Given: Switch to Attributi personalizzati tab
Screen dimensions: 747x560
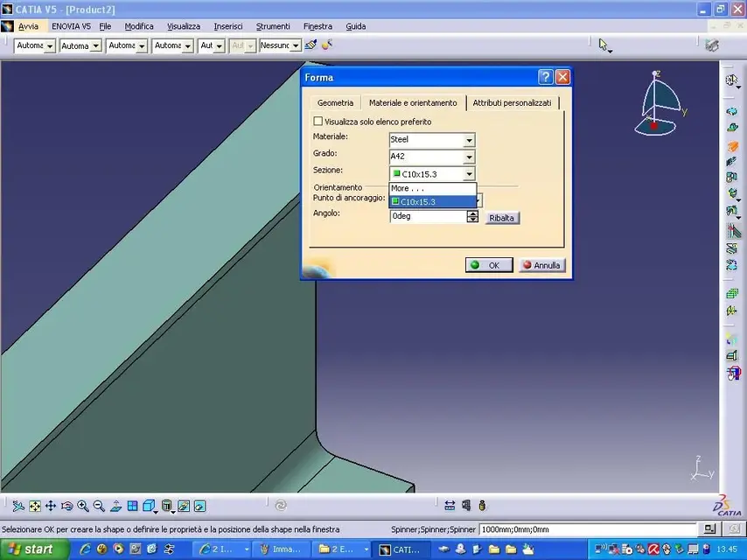Looking at the screenshot, I should pos(512,103).
